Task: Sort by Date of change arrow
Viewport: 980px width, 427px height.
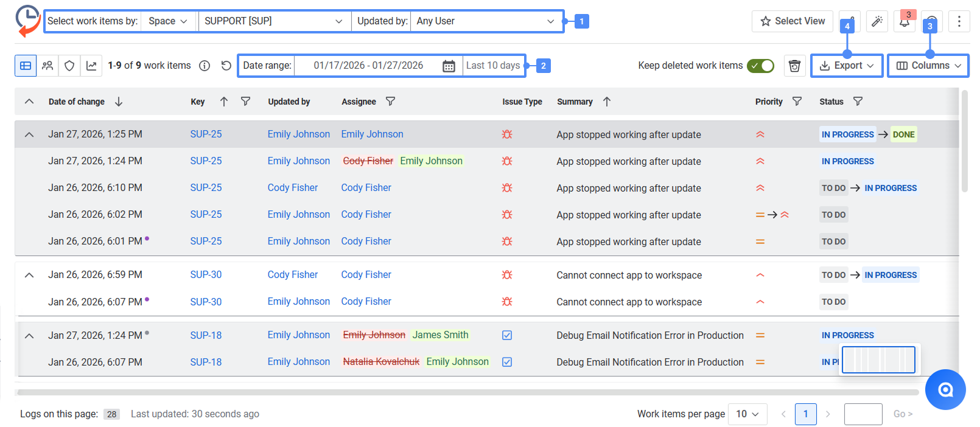Action: coord(119,102)
